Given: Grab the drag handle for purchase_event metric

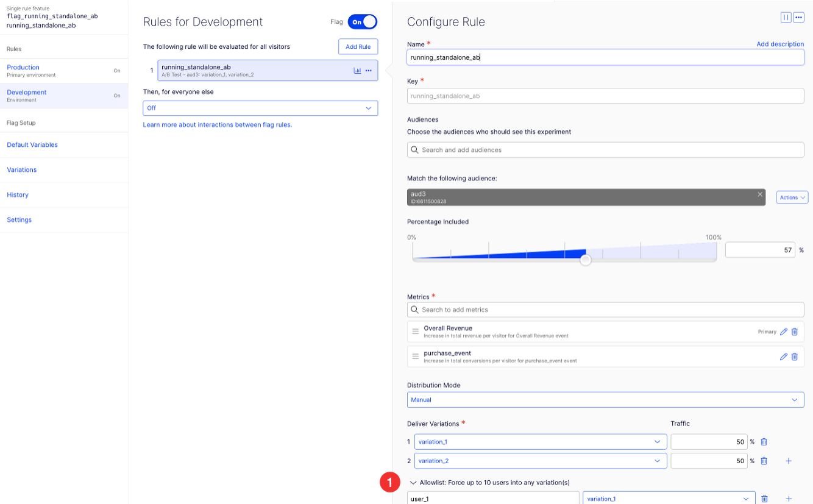Looking at the screenshot, I should [415, 357].
